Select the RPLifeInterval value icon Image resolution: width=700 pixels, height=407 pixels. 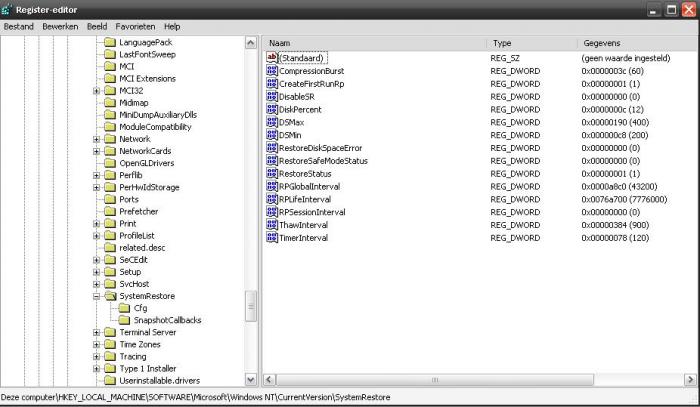click(x=271, y=199)
